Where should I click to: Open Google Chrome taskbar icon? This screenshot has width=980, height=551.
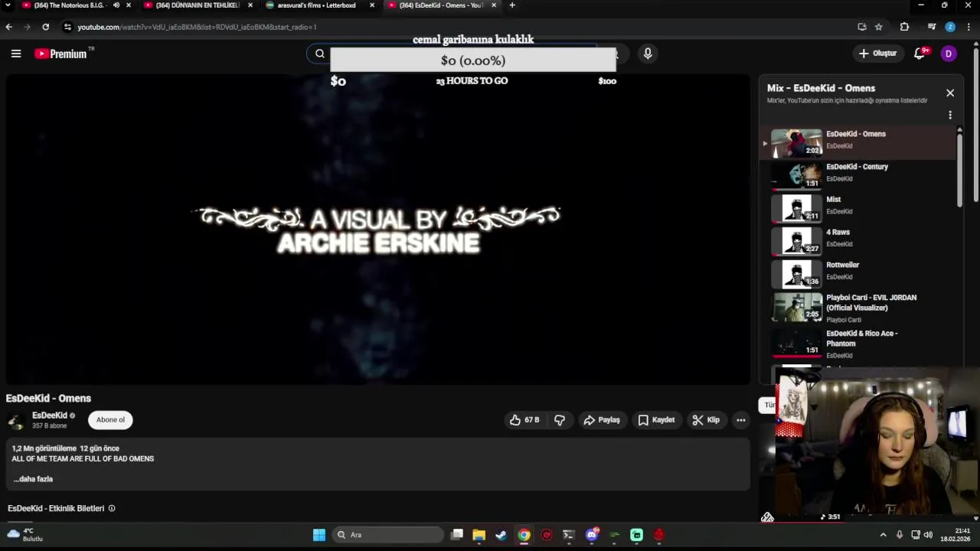click(x=524, y=535)
